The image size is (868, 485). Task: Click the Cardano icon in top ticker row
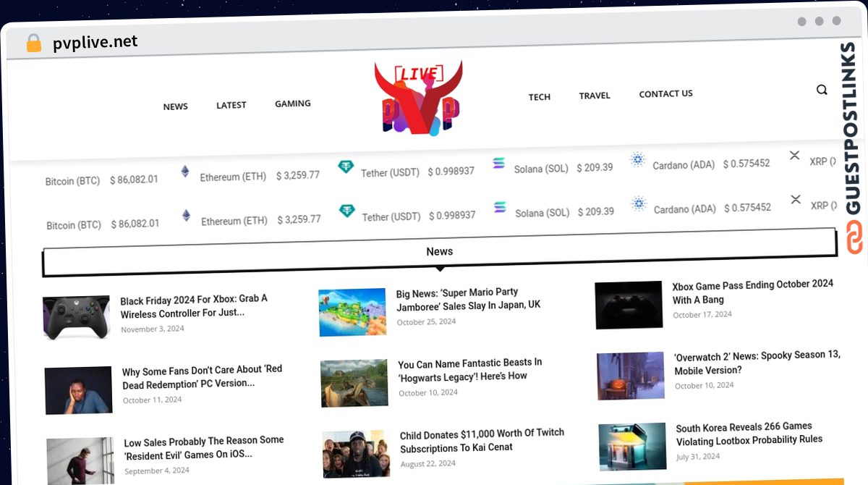637,160
